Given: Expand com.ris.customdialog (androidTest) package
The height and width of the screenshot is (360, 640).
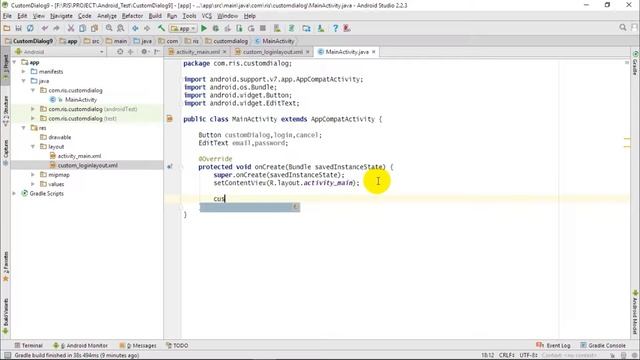Looking at the screenshot, I should pyautogui.click(x=33, y=109).
